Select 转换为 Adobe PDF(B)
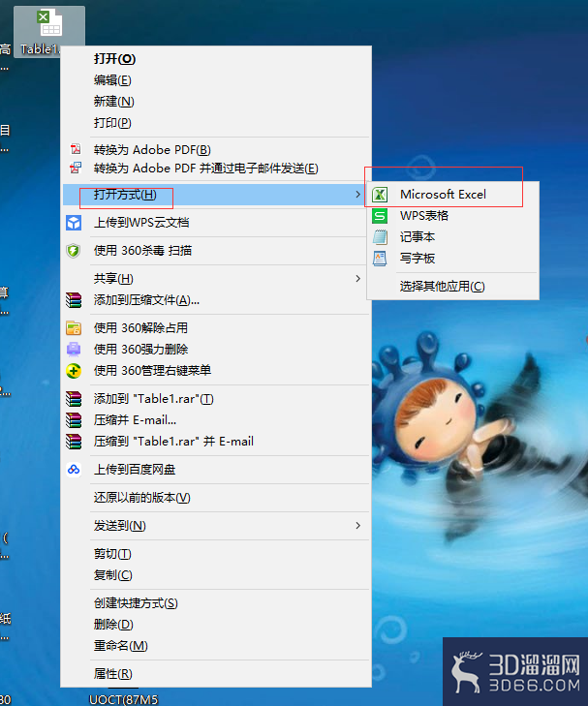The height and width of the screenshot is (706, 588). point(216,149)
